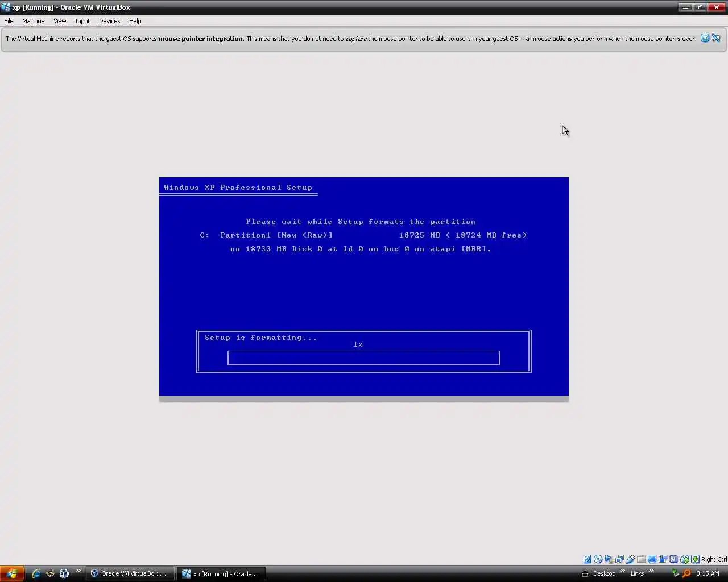Open the Links toolbar on the taskbar
This screenshot has height=582, width=728.
tap(637, 573)
